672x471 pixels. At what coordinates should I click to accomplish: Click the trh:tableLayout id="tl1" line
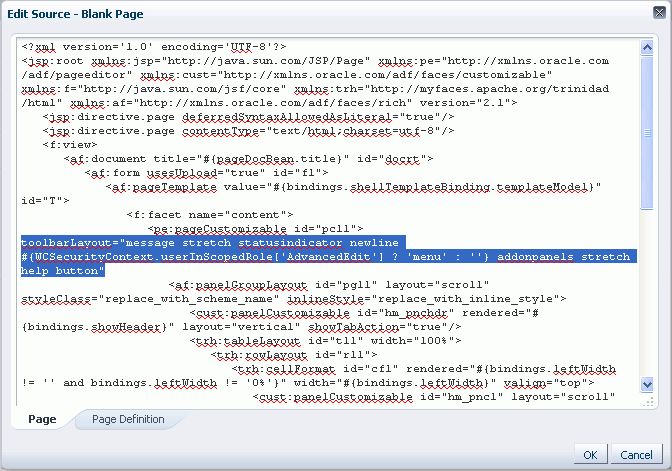click(x=326, y=341)
